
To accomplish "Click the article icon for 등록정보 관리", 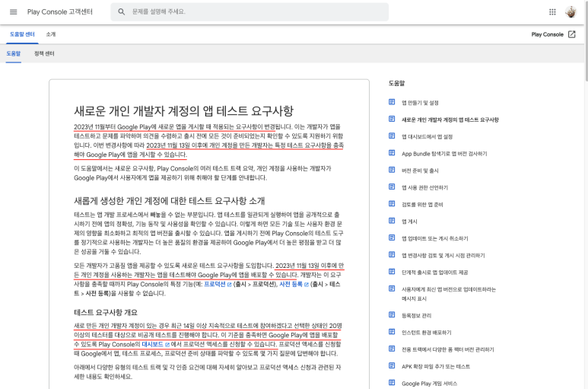I will tap(392, 314).
